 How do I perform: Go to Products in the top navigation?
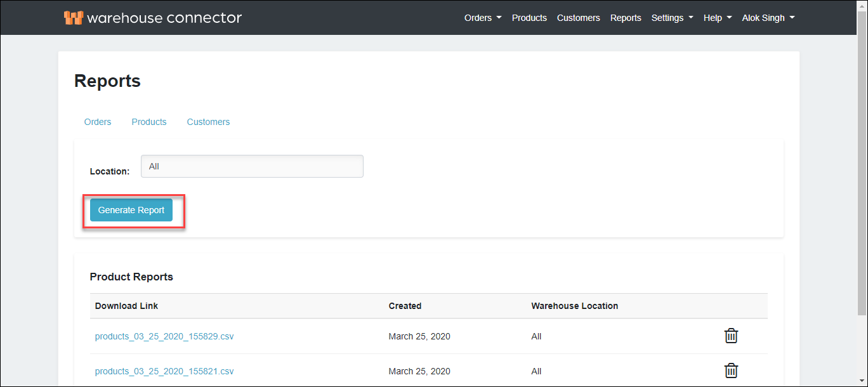529,18
